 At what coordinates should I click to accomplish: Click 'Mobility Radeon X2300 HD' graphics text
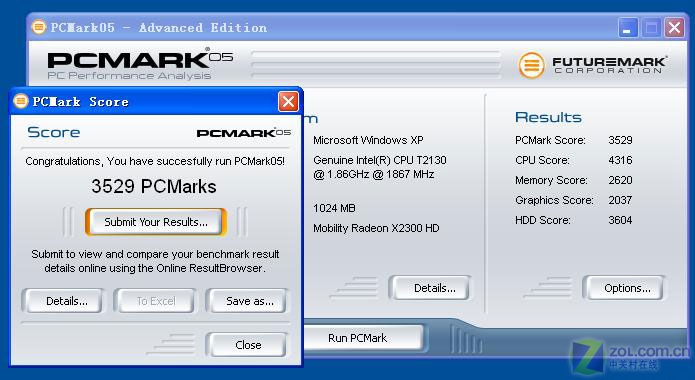[x=376, y=228]
